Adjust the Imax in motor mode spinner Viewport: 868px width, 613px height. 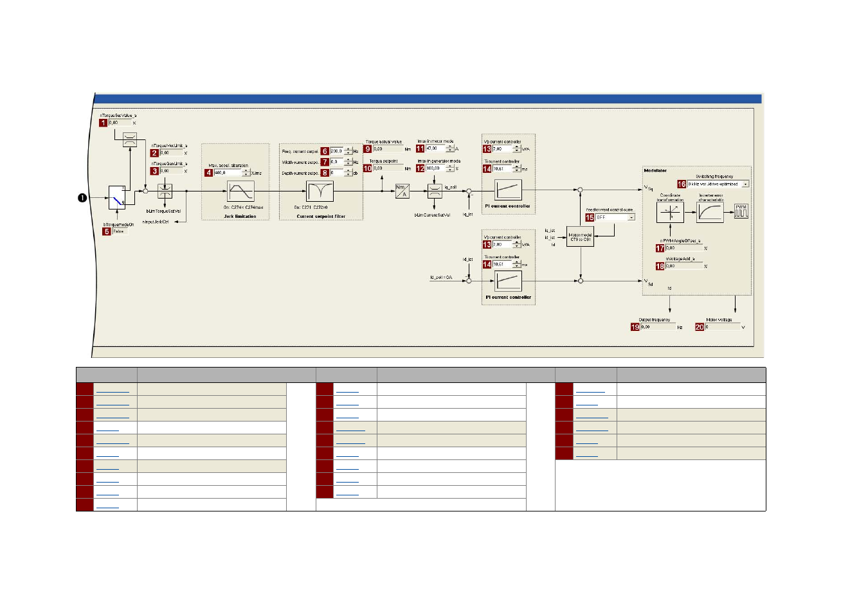(450, 149)
